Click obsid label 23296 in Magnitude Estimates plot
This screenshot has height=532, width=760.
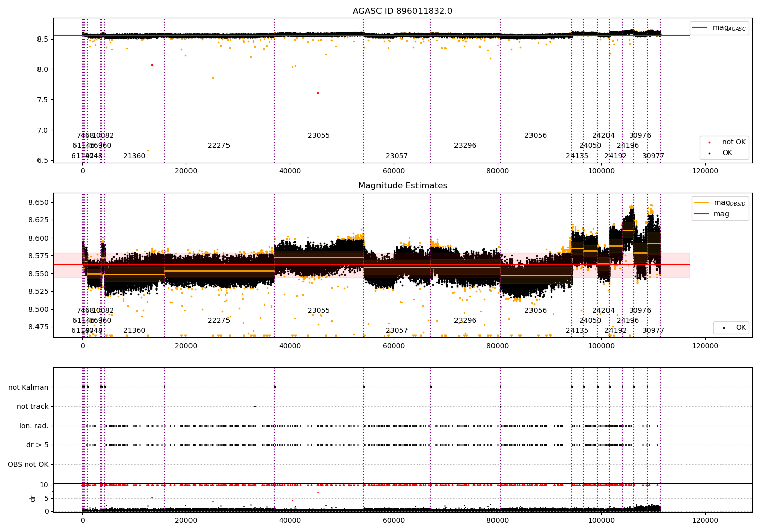coord(465,321)
